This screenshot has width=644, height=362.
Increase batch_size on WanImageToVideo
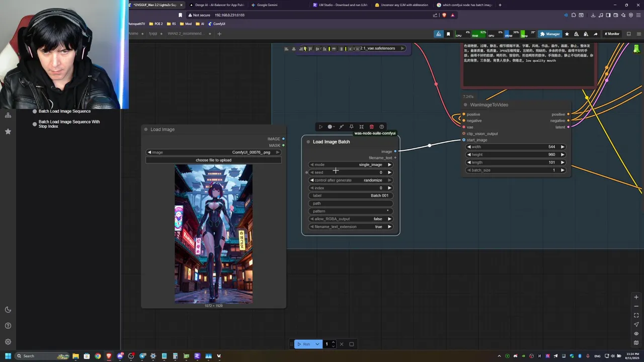click(x=562, y=170)
